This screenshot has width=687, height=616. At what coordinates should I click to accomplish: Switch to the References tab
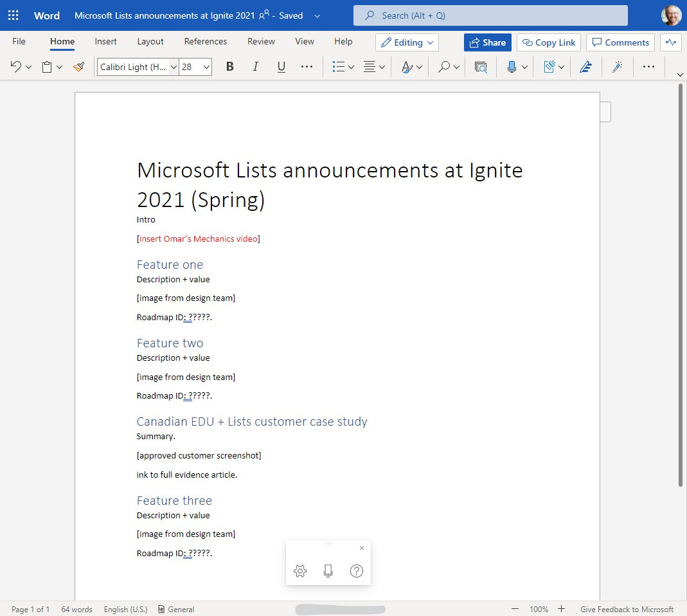[x=206, y=41]
